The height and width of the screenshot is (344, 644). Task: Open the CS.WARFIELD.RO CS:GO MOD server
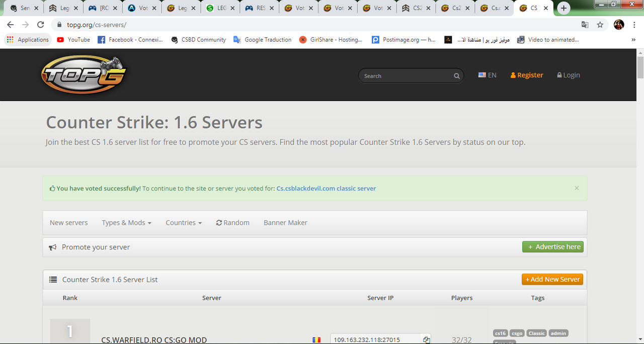[154, 340]
